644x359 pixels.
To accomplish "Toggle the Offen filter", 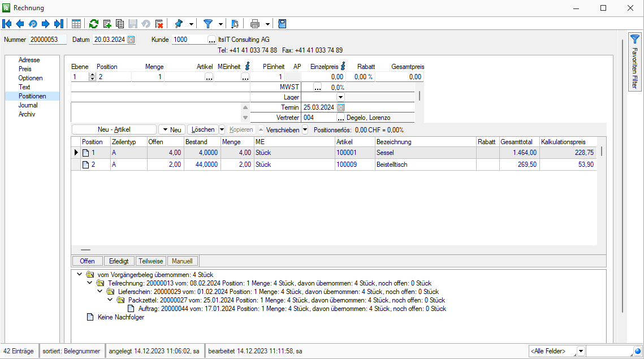I will pyautogui.click(x=87, y=261).
